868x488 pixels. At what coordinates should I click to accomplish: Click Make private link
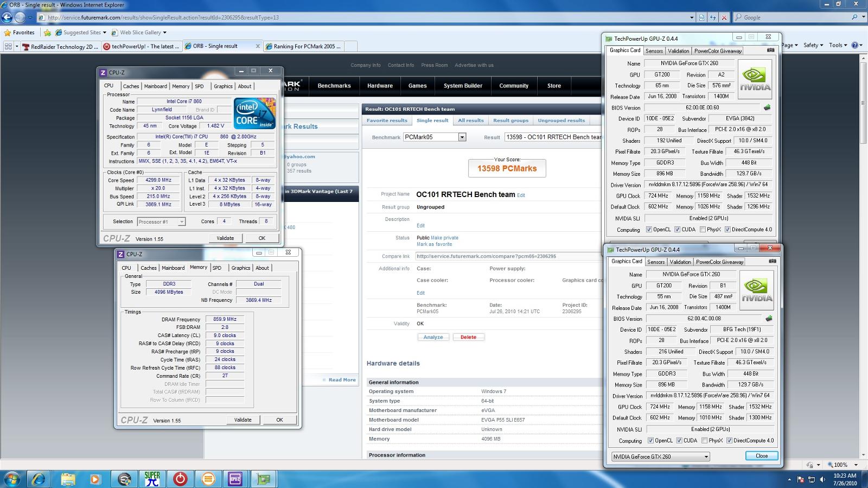click(444, 238)
